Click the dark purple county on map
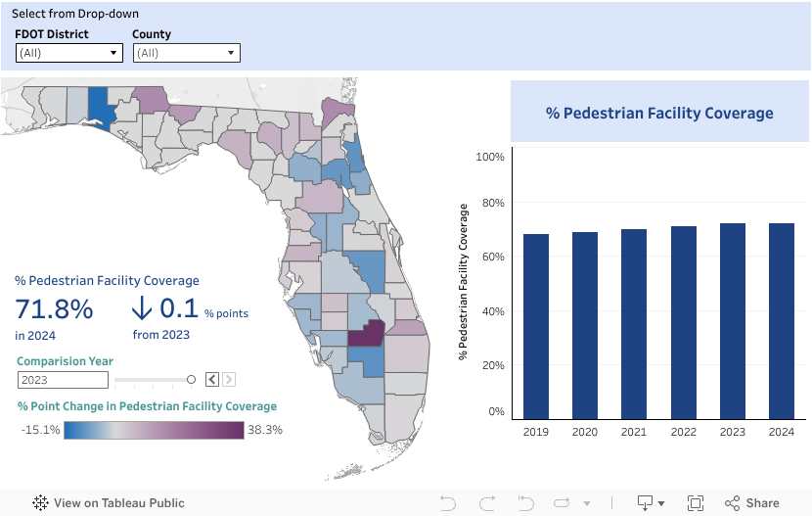The width and height of the screenshot is (812, 516). [364, 336]
